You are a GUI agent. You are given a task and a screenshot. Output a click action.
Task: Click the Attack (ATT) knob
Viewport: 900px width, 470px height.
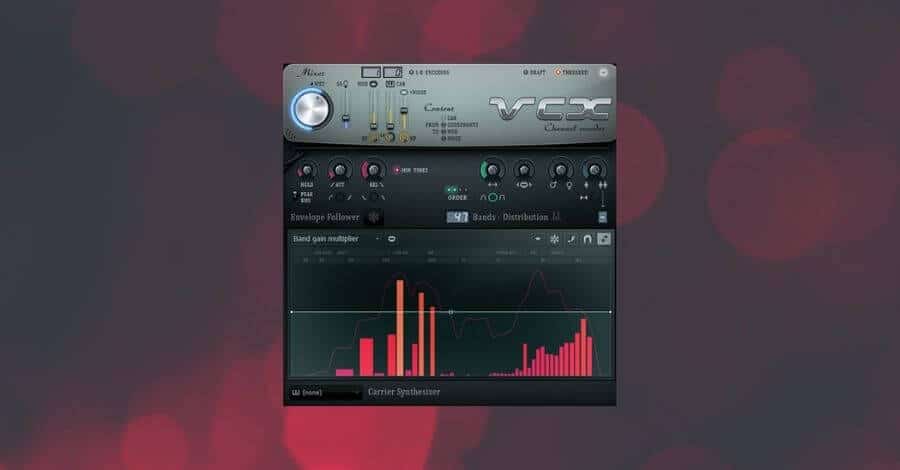pos(339,170)
